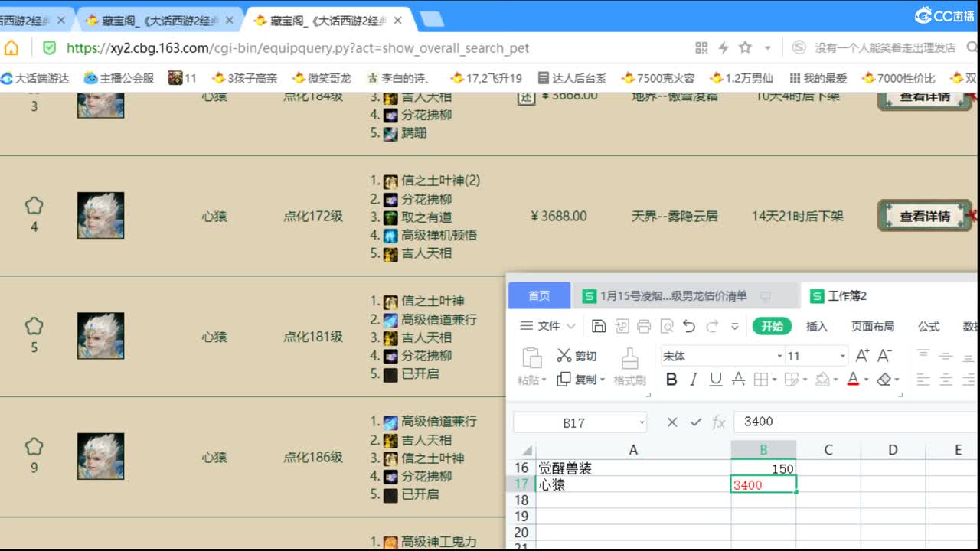The height and width of the screenshot is (551, 980).
Task: Open the 插入 ribbon tab
Action: click(817, 326)
